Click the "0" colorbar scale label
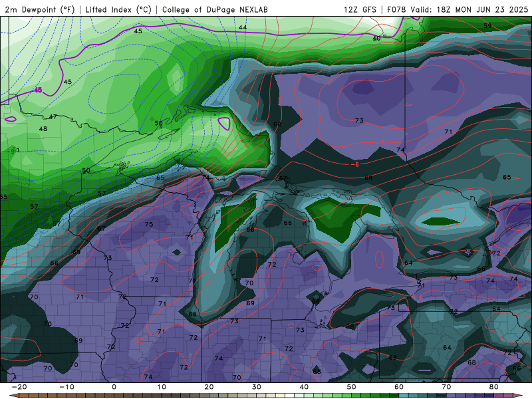532x399 pixels. tap(114, 387)
